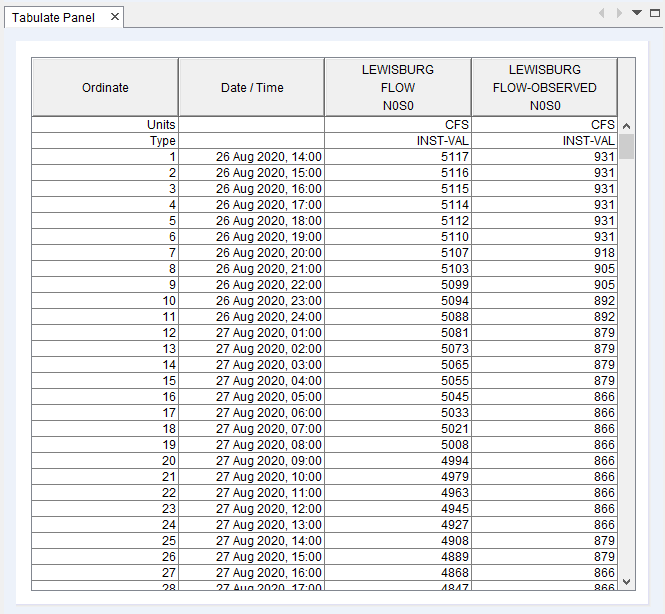Image resolution: width=665 pixels, height=614 pixels.
Task: Select the 27 Aug 2020, 02:00 cell
Action: tap(252, 349)
